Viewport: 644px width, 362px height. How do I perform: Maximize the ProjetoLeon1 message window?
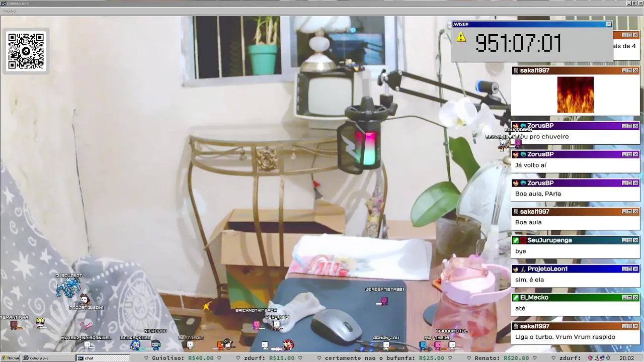630,269
